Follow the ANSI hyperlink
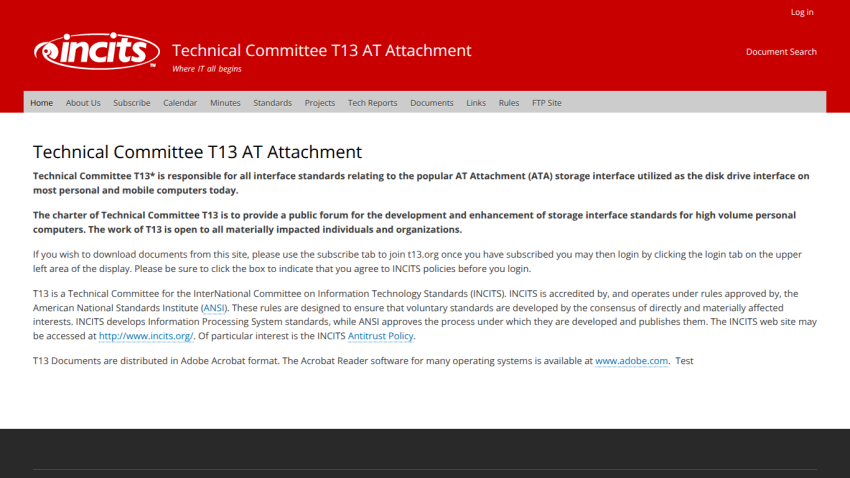850x478 pixels. [214, 308]
